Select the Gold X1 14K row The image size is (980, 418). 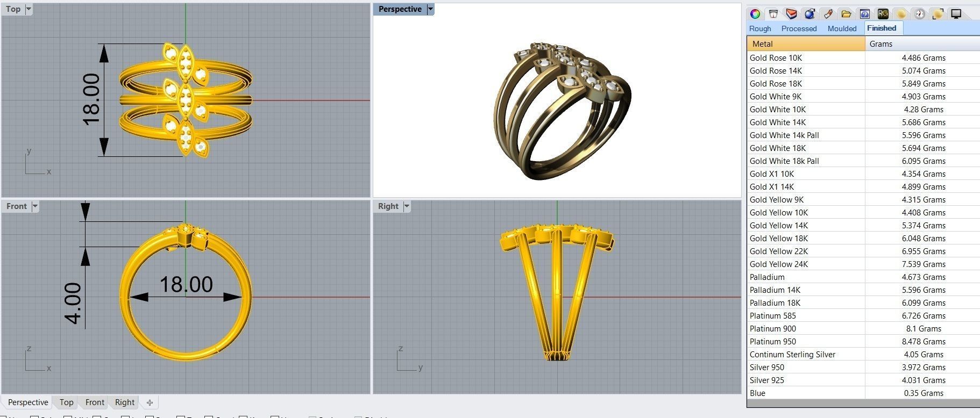tap(863, 186)
